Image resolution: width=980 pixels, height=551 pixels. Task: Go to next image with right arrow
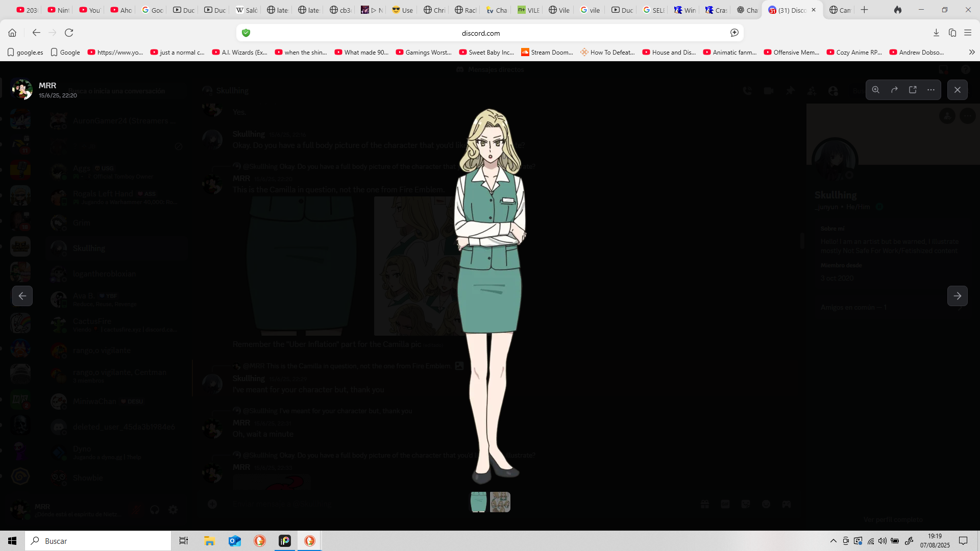click(958, 296)
